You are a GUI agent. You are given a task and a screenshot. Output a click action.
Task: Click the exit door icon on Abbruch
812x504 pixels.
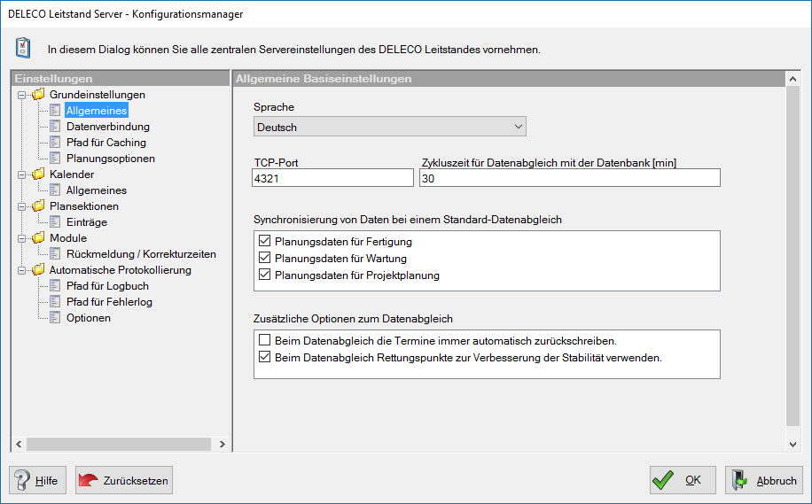(x=739, y=480)
